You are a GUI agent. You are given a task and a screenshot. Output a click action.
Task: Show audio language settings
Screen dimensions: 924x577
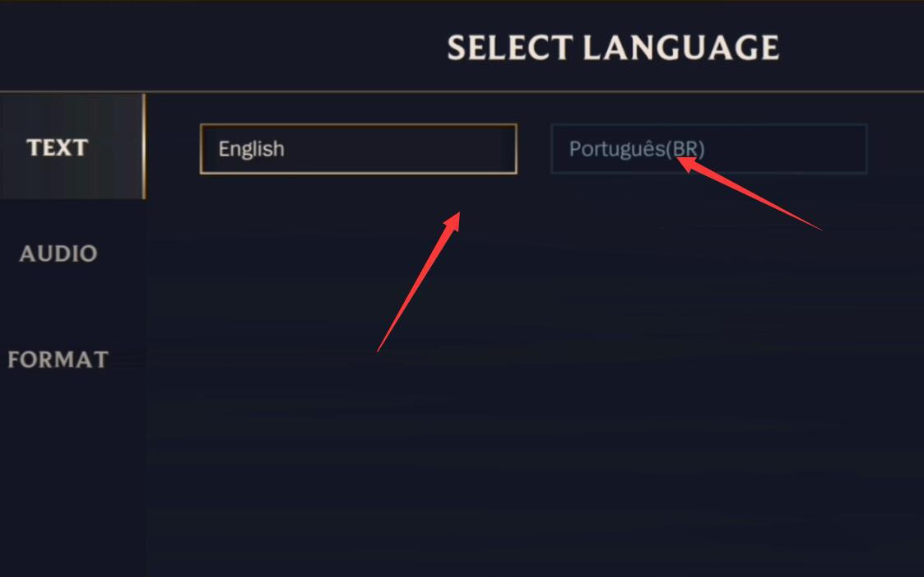pyautogui.click(x=58, y=254)
